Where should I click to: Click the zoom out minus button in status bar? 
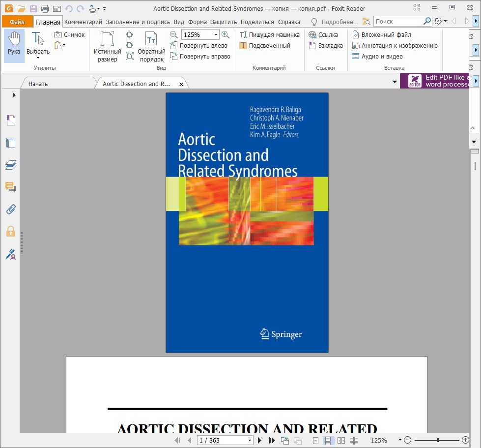coord(407,440)
